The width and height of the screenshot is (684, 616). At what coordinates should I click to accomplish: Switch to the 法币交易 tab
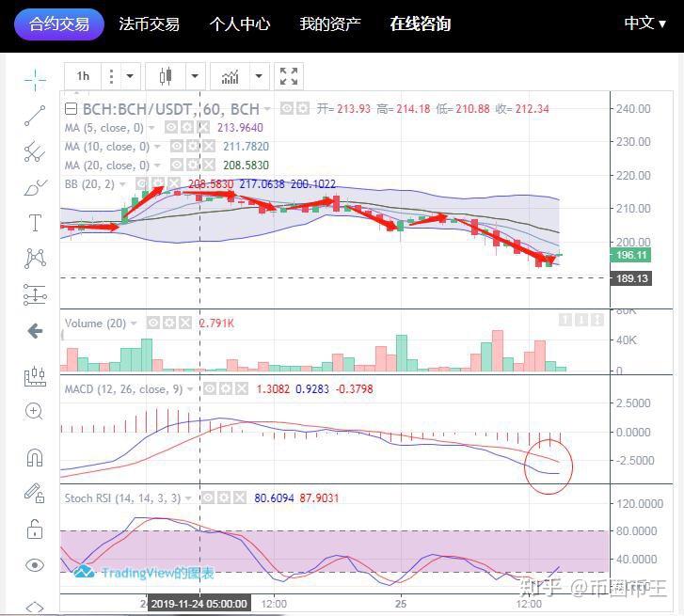(x=149, y=24)
